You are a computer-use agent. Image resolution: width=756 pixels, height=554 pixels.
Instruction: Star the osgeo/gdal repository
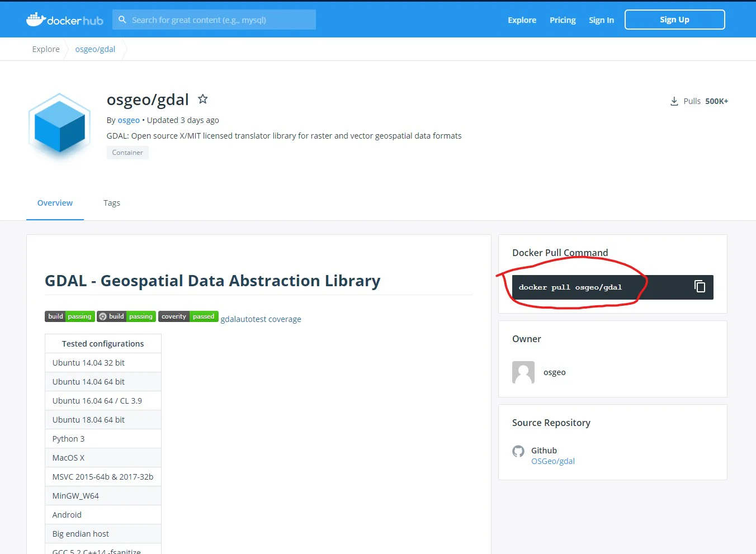coord(203,99)
